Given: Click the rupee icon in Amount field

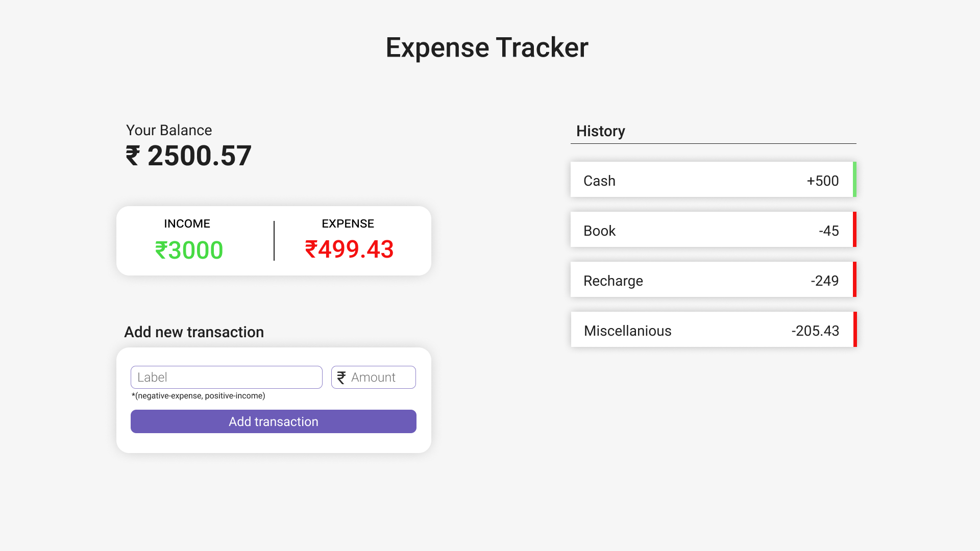Looking at the screenshot, I should click(341, 378).
